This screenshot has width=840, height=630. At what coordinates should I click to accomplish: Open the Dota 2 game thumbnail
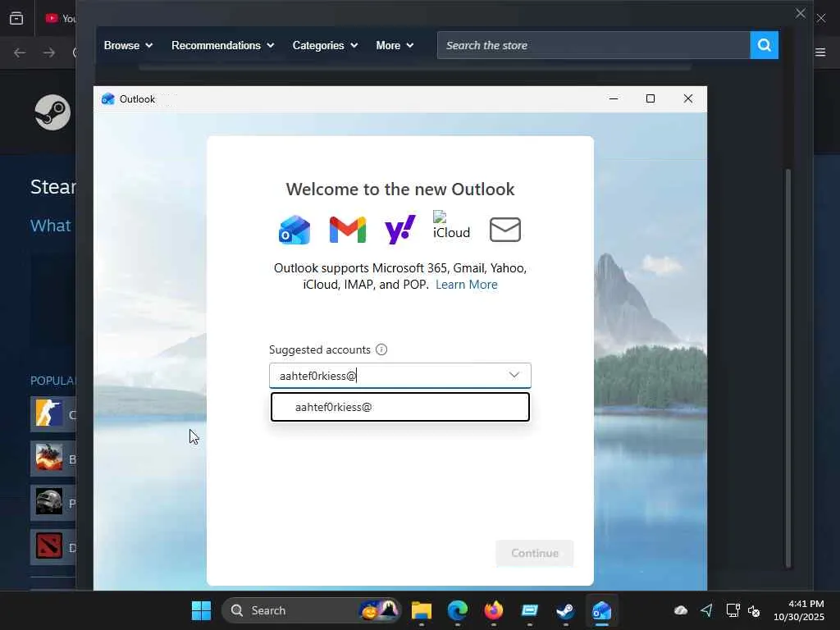click(48, 546)
